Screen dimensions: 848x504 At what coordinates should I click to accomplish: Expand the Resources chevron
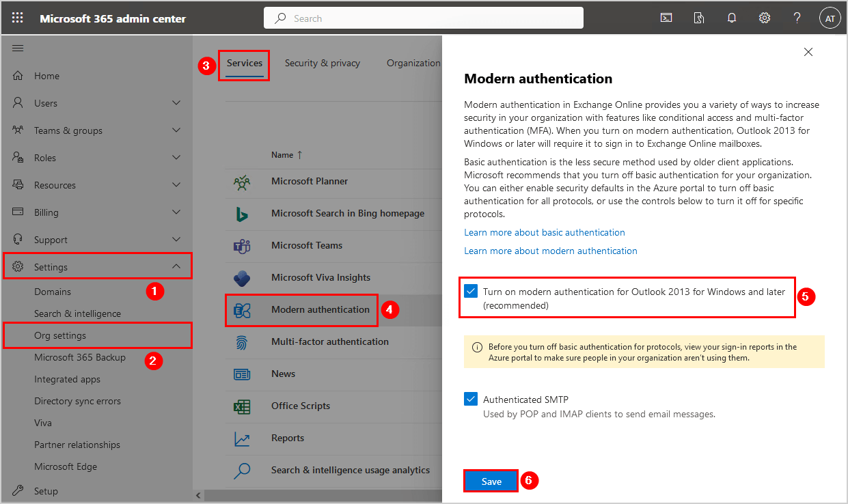176,185
